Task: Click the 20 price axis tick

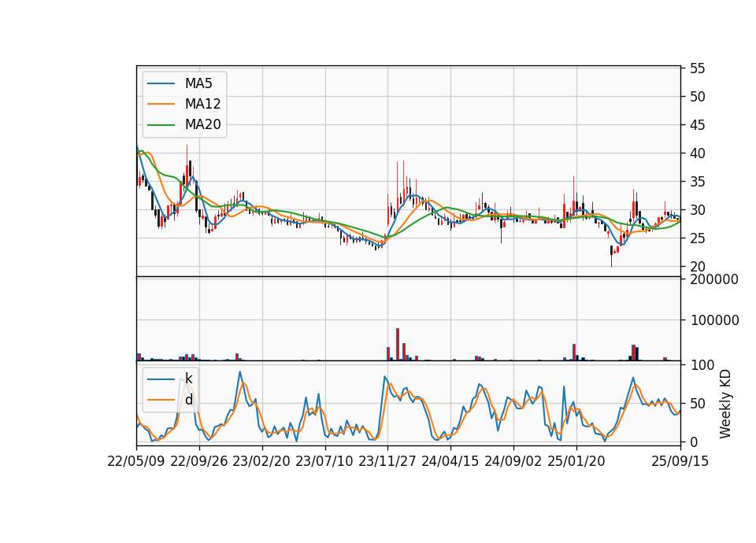Action: [697, 267]
